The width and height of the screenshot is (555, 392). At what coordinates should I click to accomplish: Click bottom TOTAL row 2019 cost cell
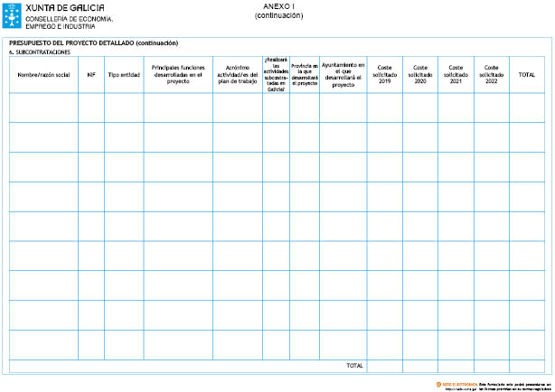384,366
